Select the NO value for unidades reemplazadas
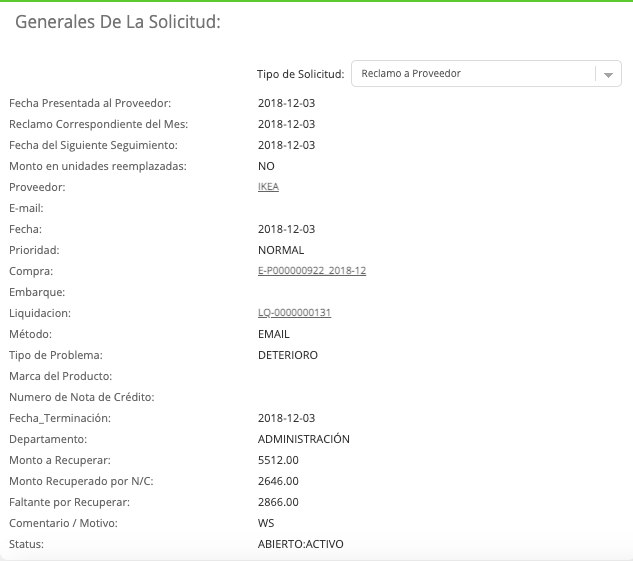 pos(266,166)
